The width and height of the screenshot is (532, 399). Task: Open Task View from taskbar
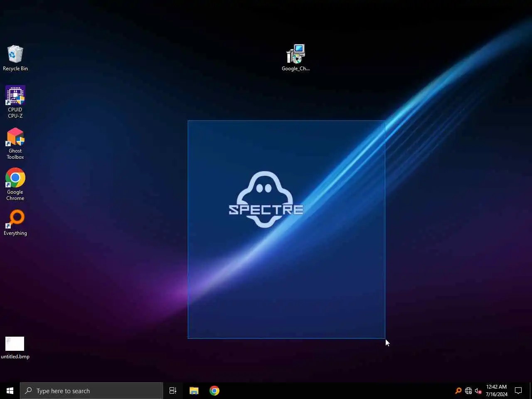point(173,391)
